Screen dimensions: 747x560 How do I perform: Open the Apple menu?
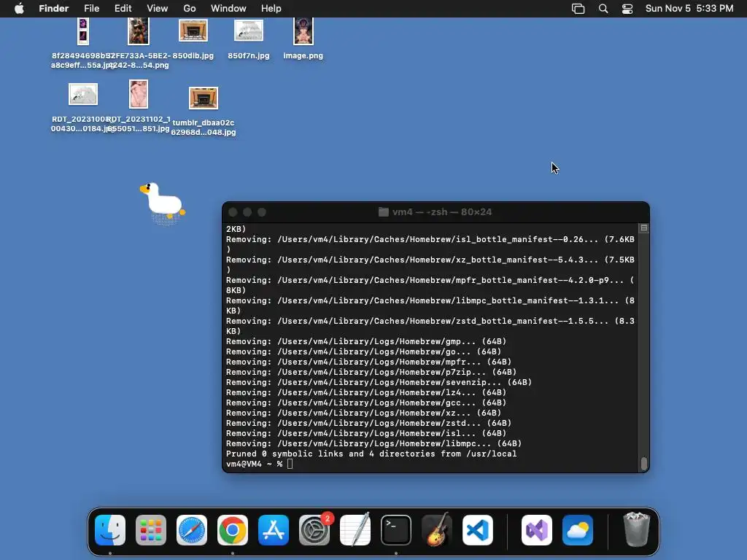coord(19,9)
